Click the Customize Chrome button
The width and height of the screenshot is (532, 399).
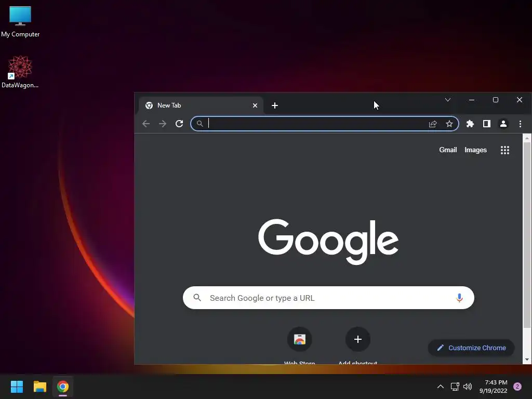471,348
